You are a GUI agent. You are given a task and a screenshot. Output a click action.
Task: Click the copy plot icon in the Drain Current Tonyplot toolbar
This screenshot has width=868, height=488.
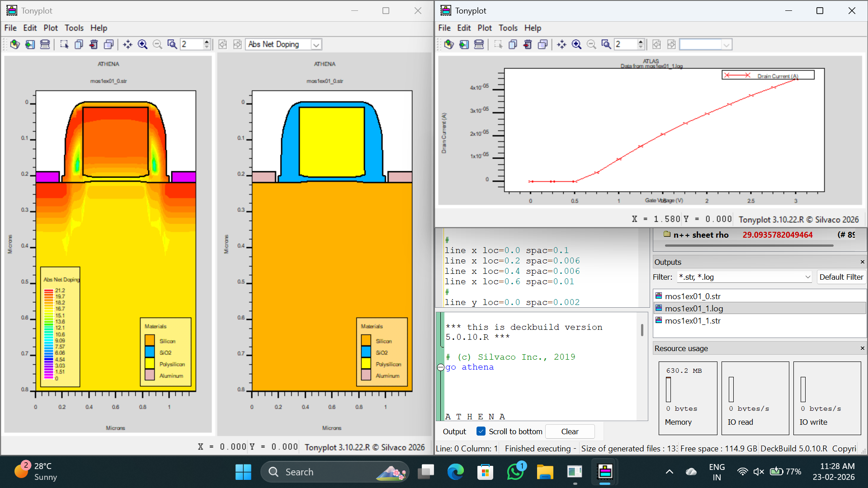coord(513,44)
